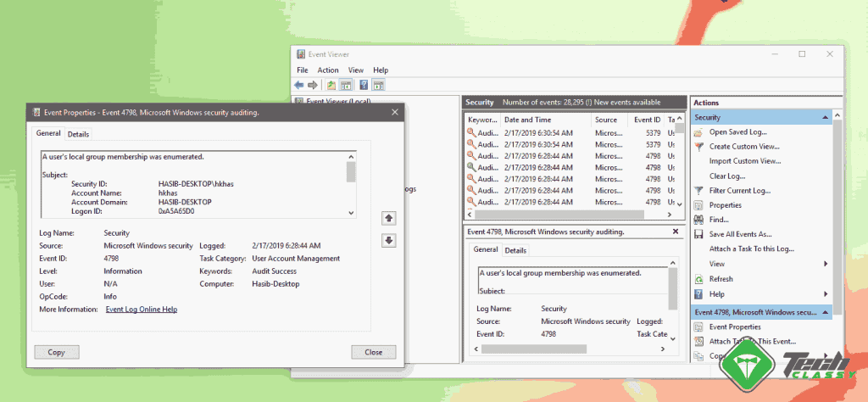Click the Help question-mark icon in Actions
Image resolution: width=868 pixels, height=402 pixels.
[698, 294]
